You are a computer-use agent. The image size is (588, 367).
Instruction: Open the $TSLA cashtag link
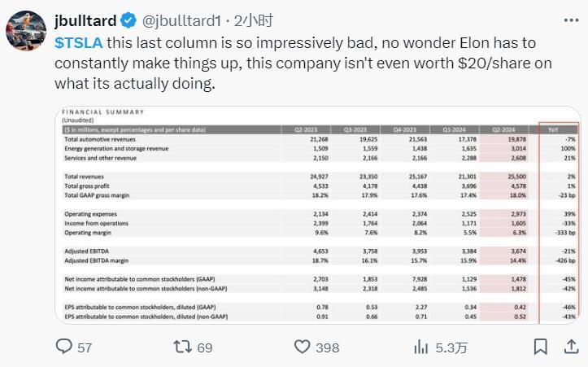click(x=77, y=42)
